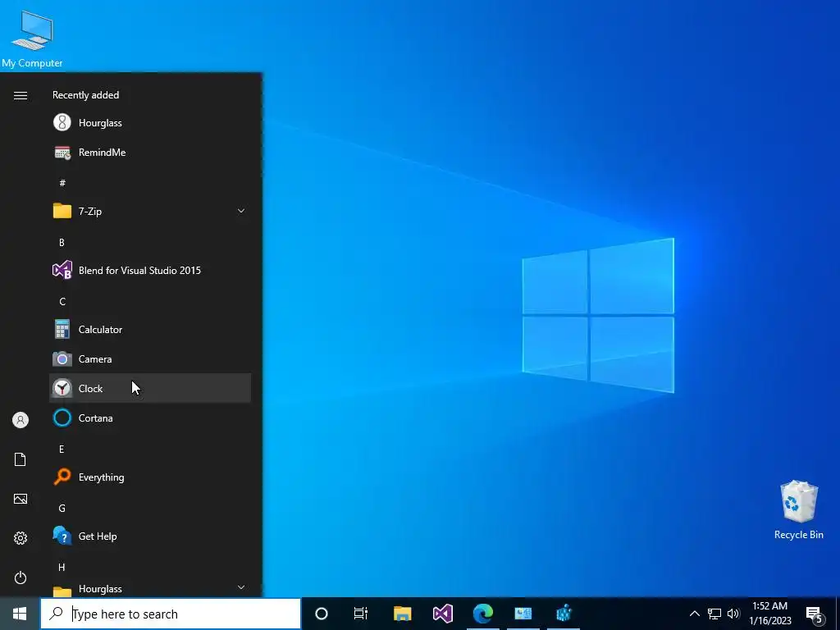Click the Cortana circle on taskbar
The image size is (840, 630).
click(x=321, y=614)
